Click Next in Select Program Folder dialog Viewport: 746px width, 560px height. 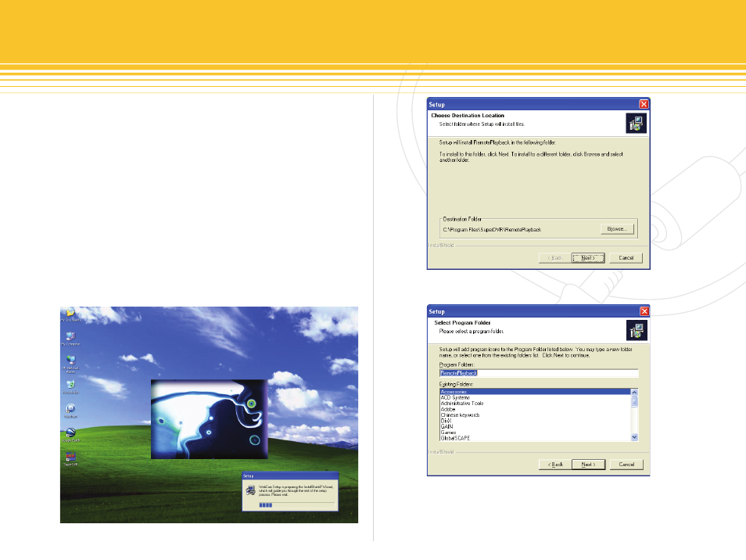589,465
